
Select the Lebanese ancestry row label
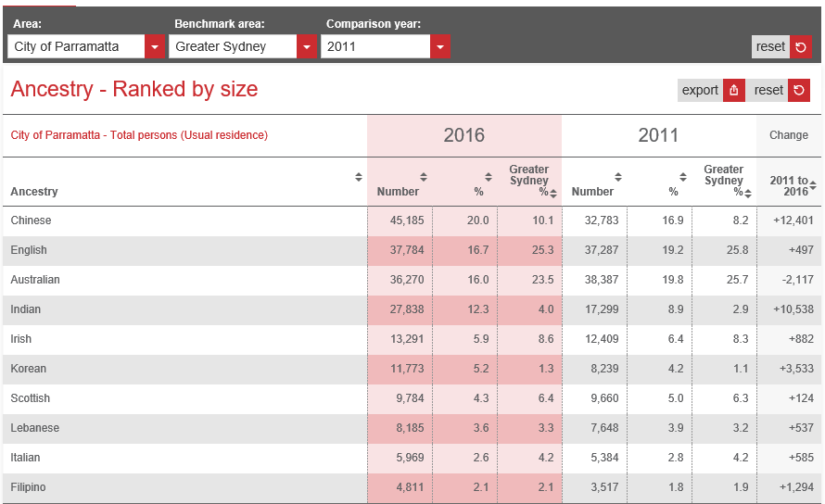[34, 428]
